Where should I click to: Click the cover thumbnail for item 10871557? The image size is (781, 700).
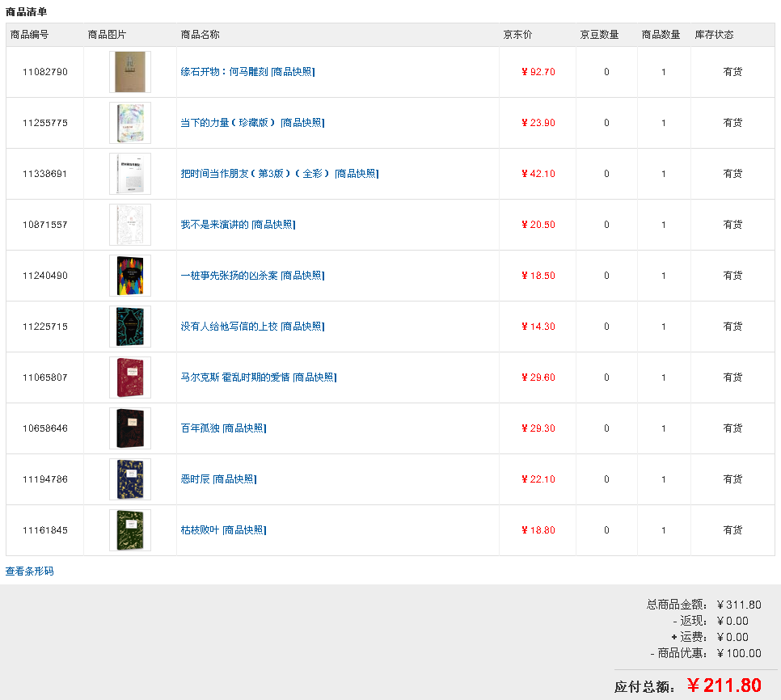click(130, 225)
